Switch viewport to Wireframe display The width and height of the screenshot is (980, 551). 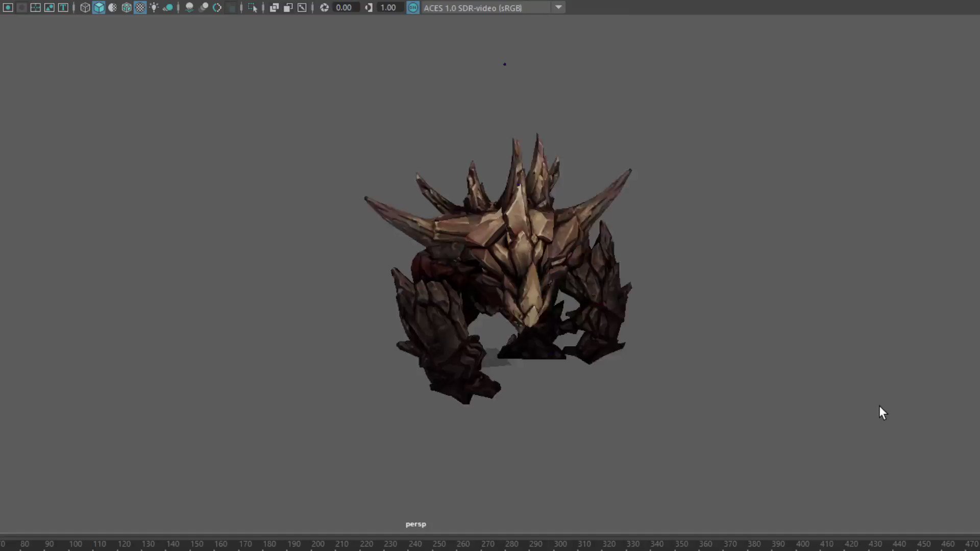click(85, 8)
